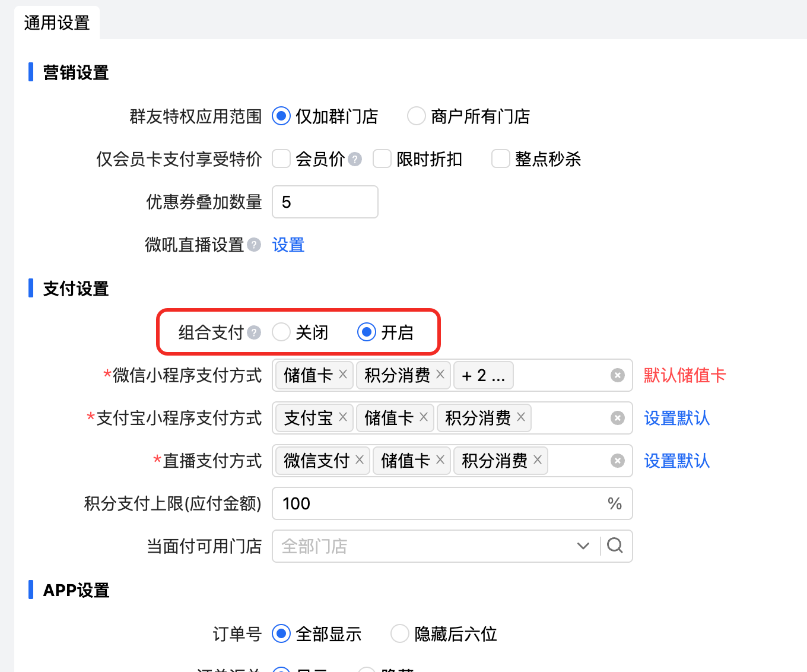Click search icon in 当面付可用门店

tap(615, 546)
